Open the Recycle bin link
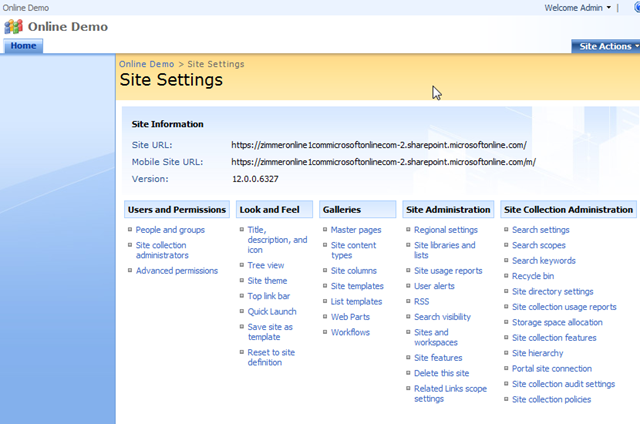The height and width of the screenshot is (424, 640). coord(533,276)
